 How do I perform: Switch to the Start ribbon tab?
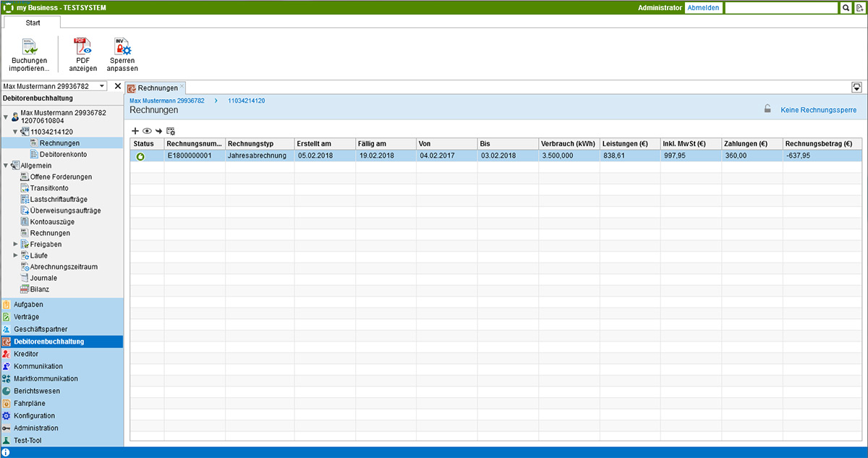[x=33, y=22]
